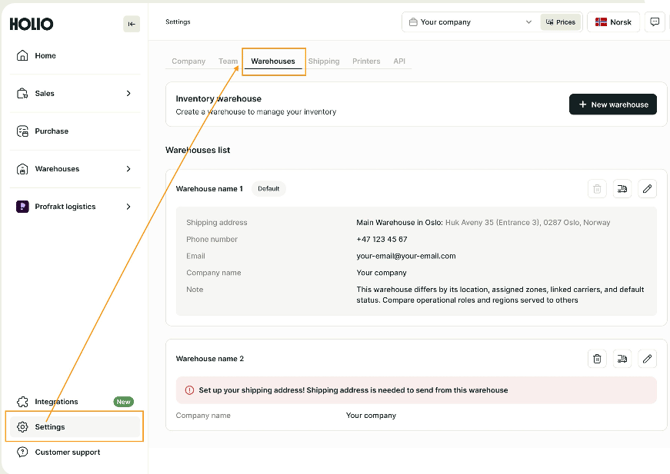Switch to the Shipping tab
The height and width of the screenshot is (474, 670).
click(x=323, y=61)
